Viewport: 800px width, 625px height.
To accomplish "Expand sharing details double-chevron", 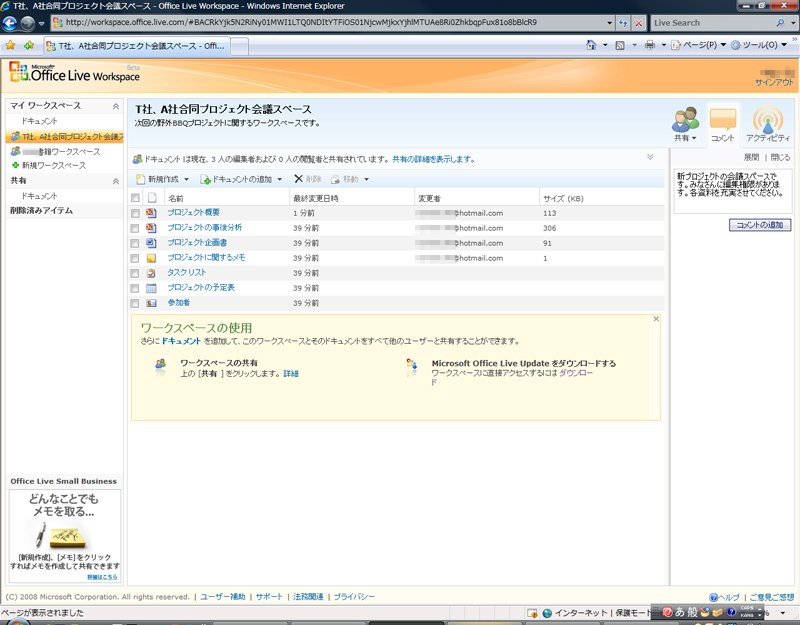I will click(x=650, y=157).
